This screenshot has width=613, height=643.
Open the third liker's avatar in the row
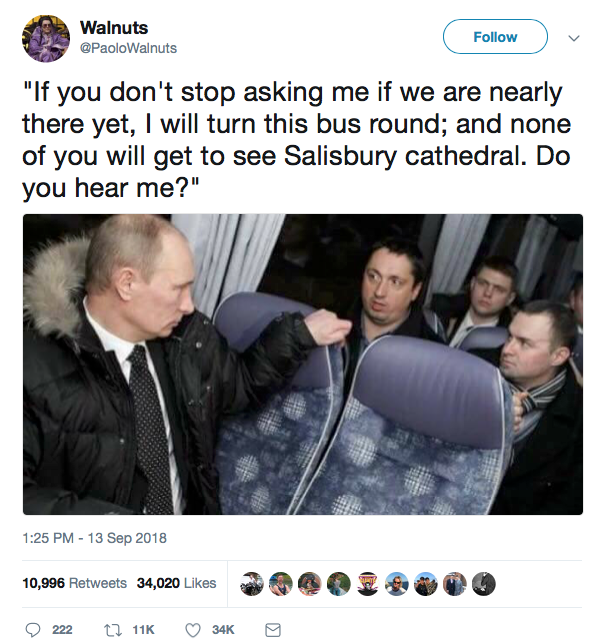coord(310,584)
